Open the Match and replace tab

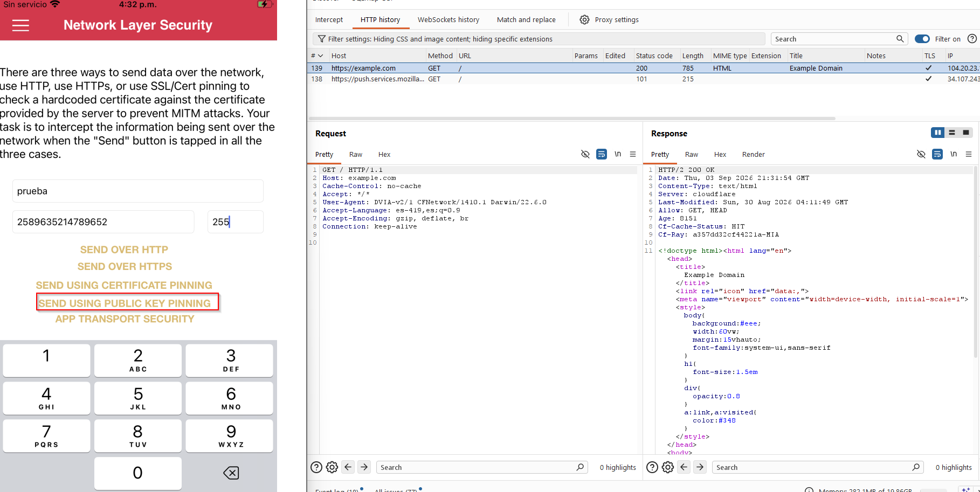[526, 20]
